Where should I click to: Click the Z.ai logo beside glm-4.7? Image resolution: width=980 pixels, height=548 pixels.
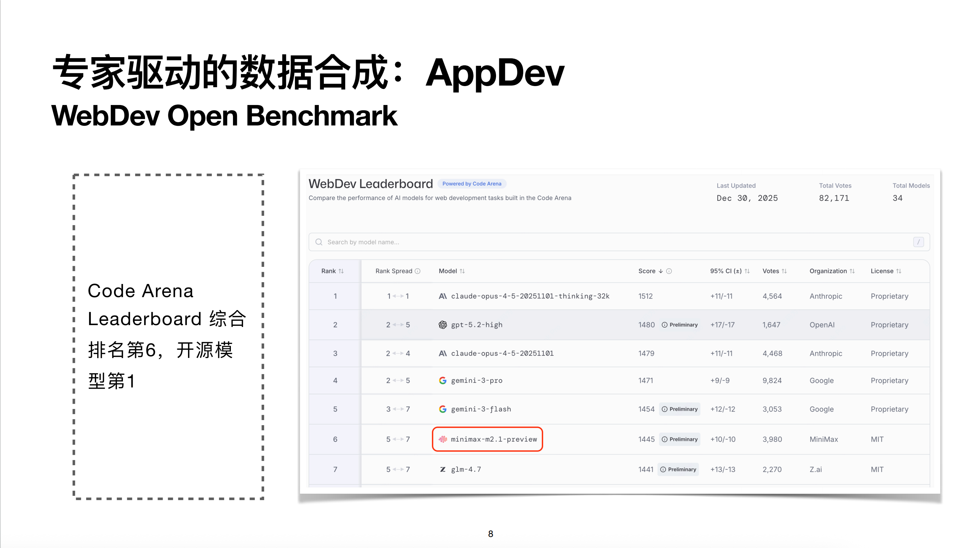pos(442,469)
